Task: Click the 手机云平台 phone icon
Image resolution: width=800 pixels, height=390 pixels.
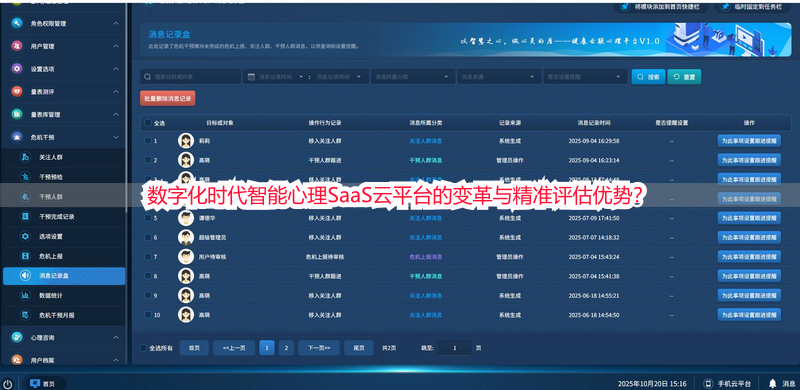Action: tap(708, 383)
